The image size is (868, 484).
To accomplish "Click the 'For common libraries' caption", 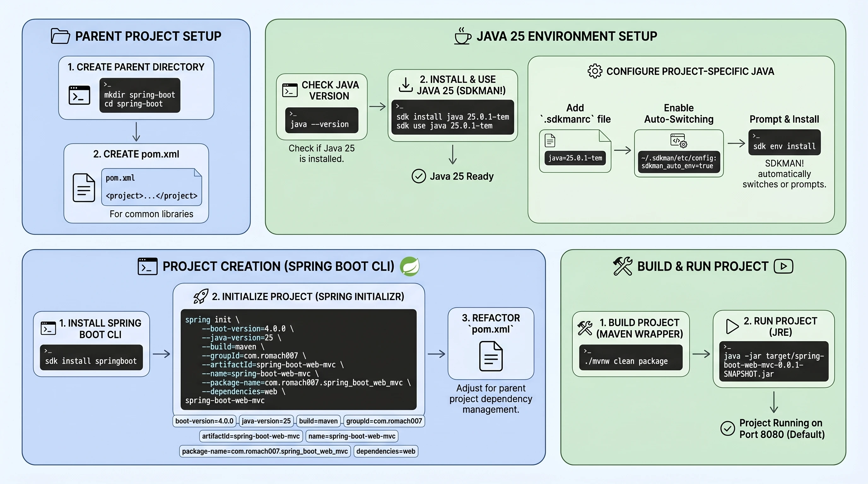I will point(151,214).
